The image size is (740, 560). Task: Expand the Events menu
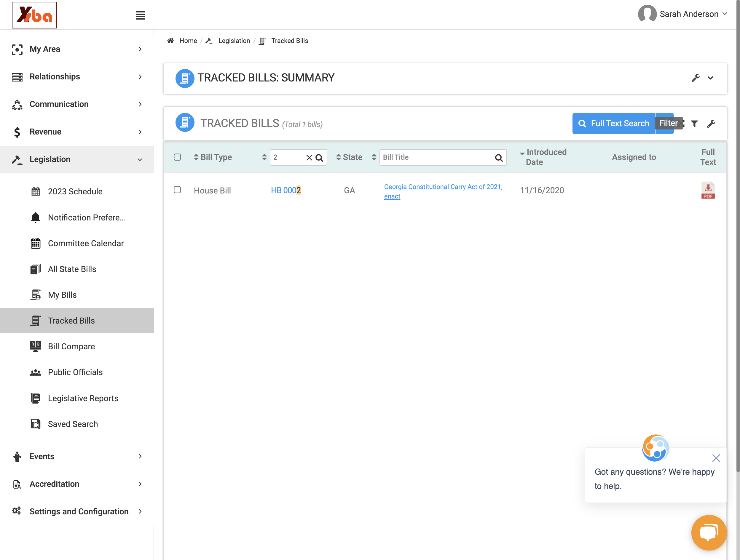tap(77, 456)
